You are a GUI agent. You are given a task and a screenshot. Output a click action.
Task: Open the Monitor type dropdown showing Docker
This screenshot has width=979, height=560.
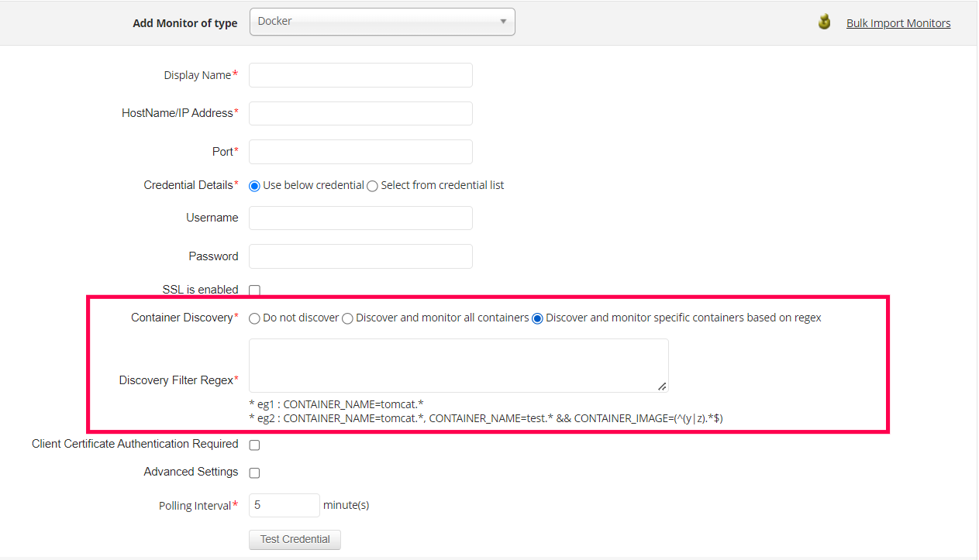click(381, 21)
